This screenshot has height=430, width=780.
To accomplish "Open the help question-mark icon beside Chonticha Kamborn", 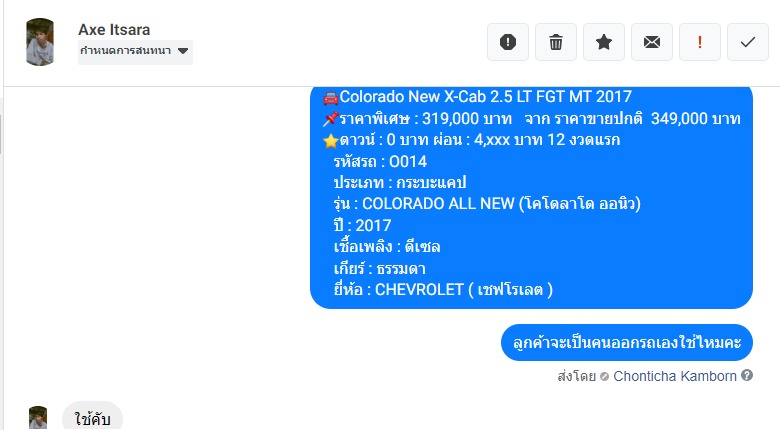I will coord(747,375).
